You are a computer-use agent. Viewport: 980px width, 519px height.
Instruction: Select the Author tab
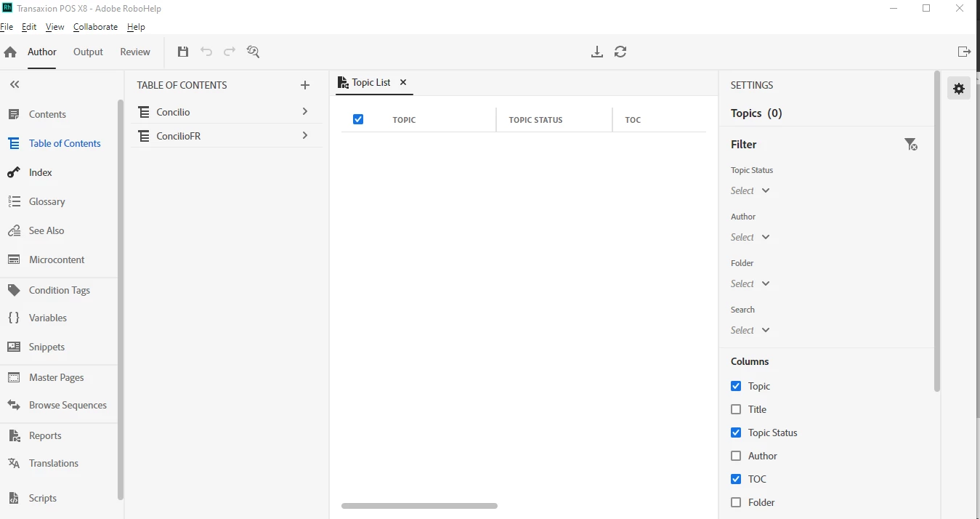[42, 52]
